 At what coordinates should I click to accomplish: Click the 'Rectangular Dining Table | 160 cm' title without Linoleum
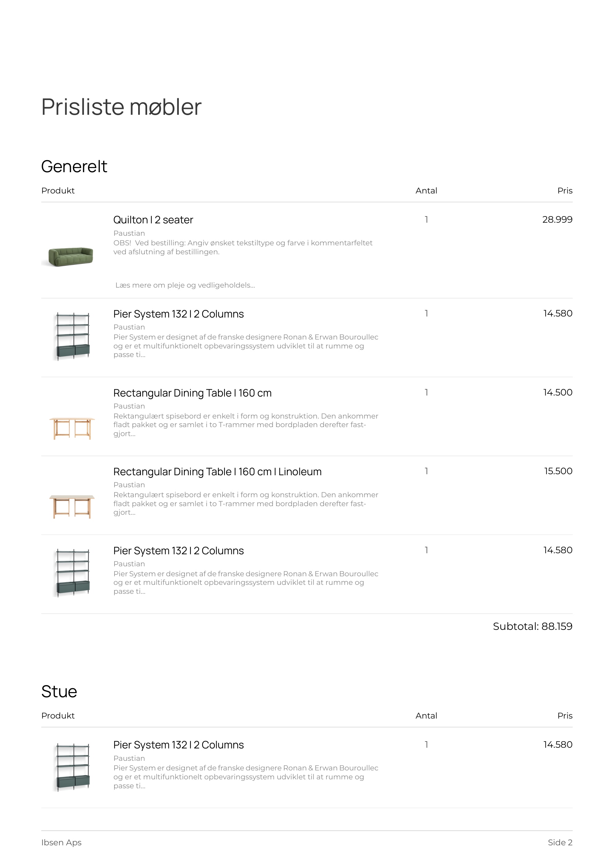[x=192, y=393]
